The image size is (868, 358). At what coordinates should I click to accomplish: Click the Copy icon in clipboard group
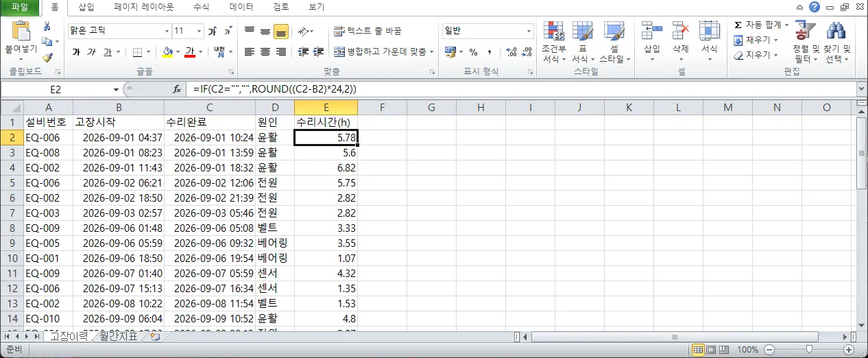[x=47, y=41]
